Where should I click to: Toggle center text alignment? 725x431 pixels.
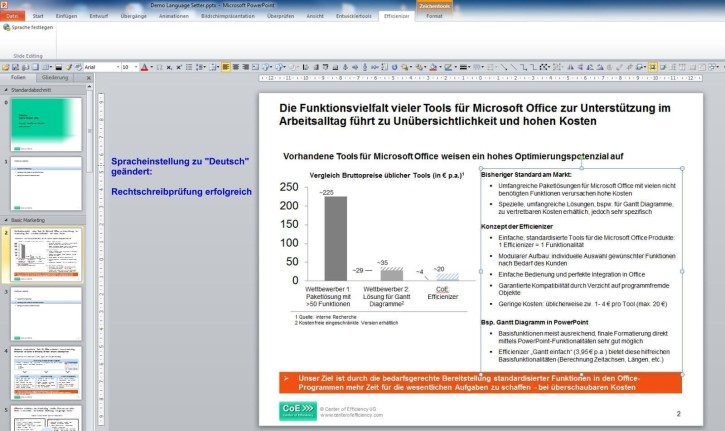point(236,67)
